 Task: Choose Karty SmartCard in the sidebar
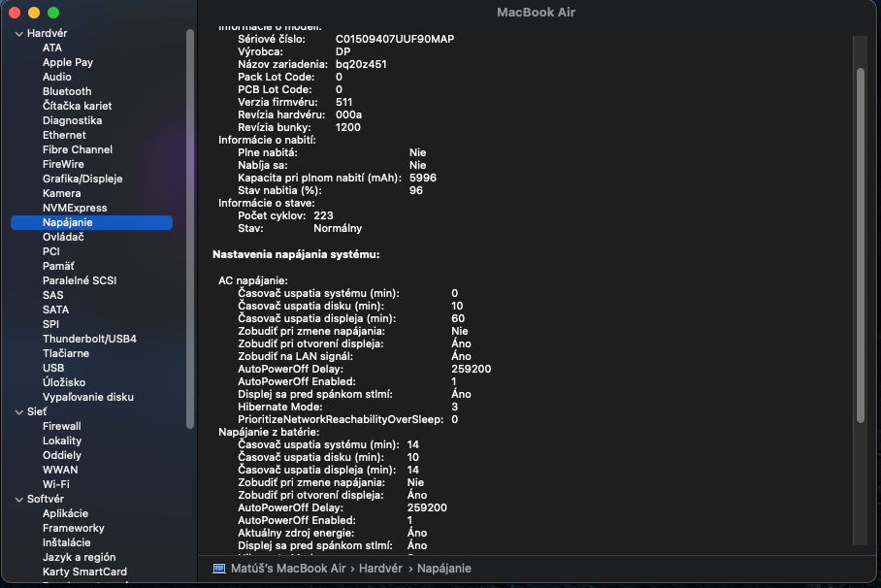pyautogui.click(x=84, y=572)
